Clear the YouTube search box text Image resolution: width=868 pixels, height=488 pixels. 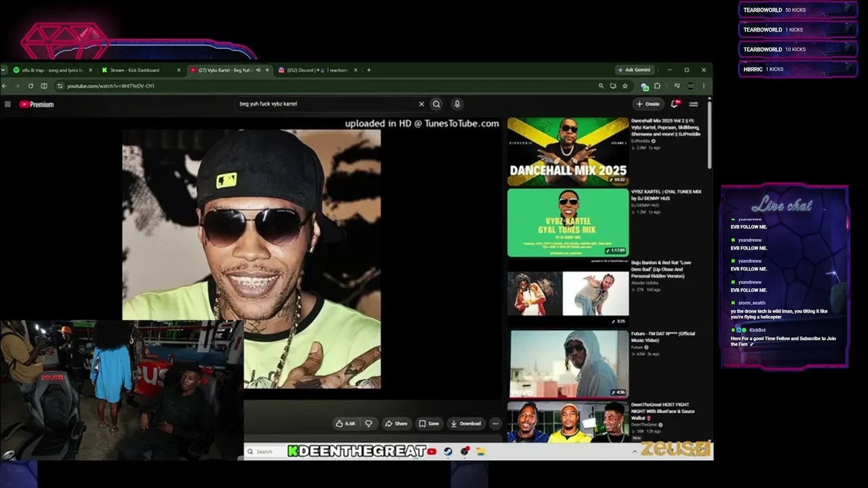[x=421, y=104]
